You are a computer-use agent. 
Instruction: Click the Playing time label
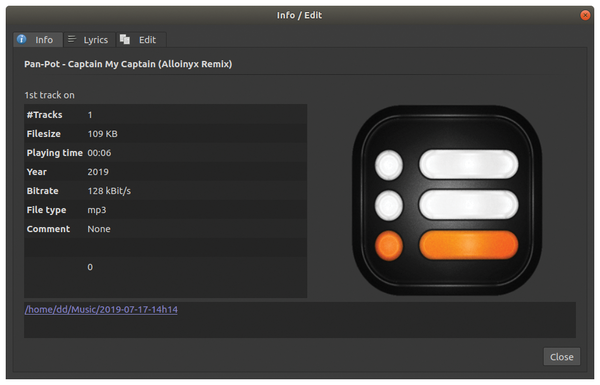click(x=55, y=153)
